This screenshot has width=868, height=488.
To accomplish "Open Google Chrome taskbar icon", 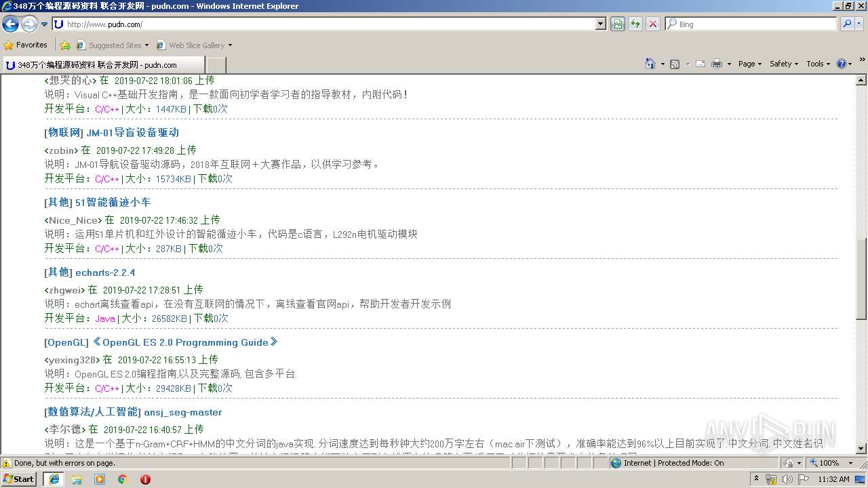I will 122,479.
